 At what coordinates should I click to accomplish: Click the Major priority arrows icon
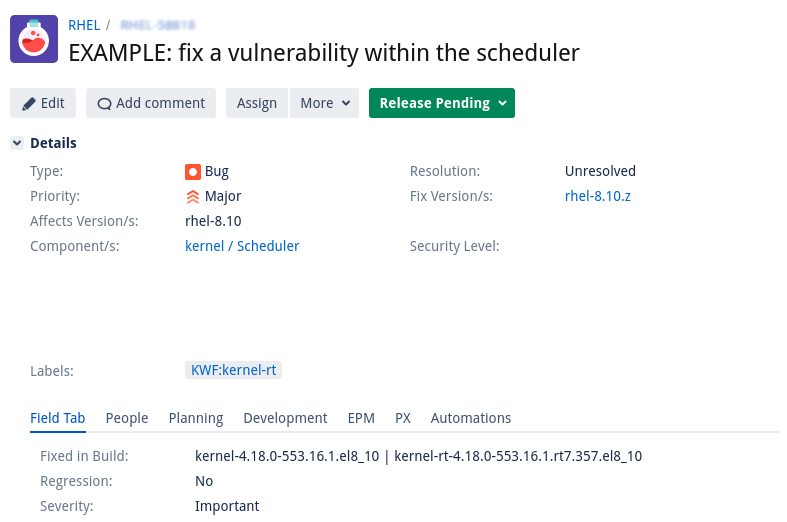[x=193, y=196]
